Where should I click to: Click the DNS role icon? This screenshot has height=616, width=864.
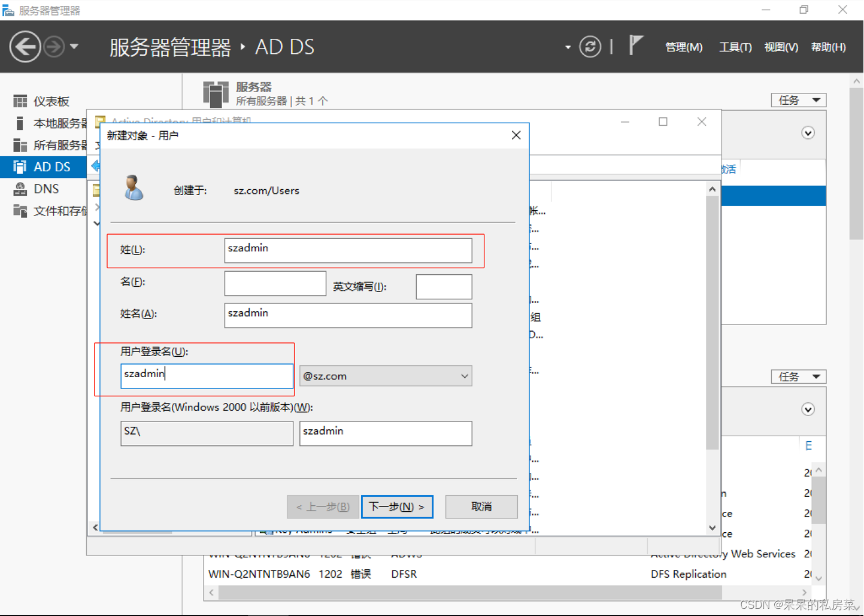[x=20, y=189]
